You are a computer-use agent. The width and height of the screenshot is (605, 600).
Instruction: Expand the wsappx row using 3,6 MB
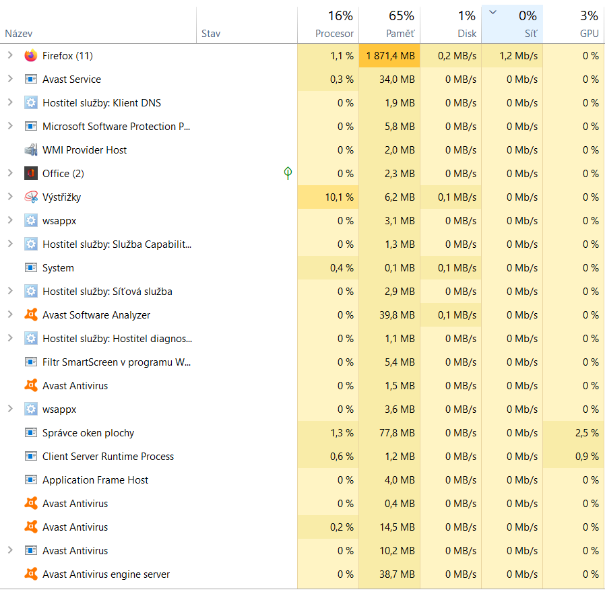pyautogui.click(x=10, y=409)
